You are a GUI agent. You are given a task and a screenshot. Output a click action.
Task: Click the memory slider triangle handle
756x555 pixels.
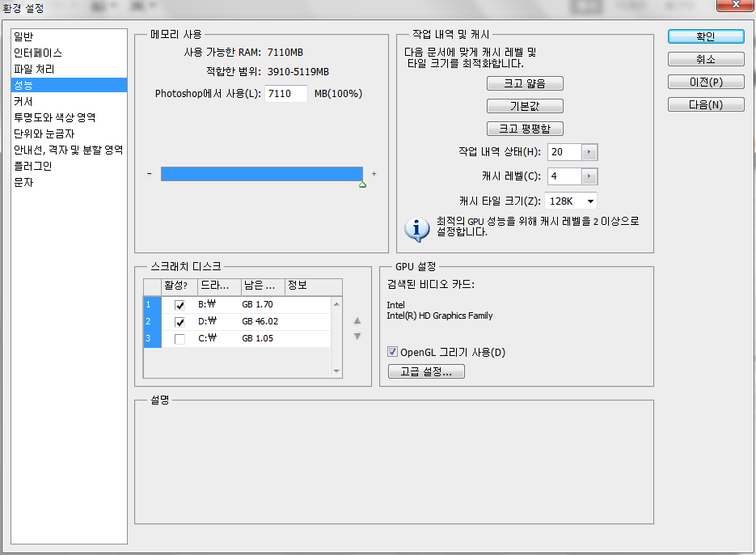(x=362, y=184)
